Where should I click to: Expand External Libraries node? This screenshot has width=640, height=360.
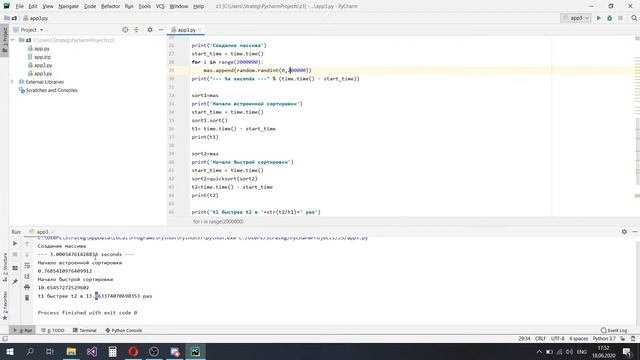[x=13, y=82]
